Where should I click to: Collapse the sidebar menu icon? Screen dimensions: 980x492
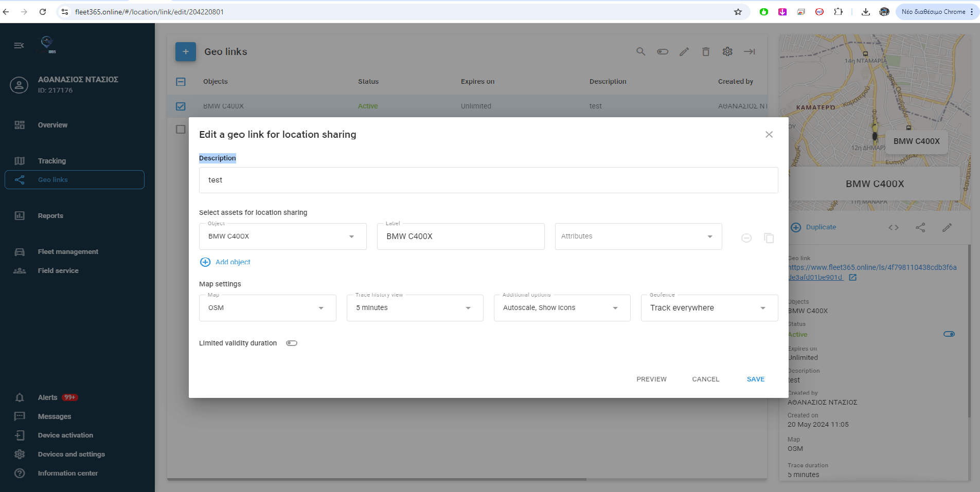click(19, 46)
